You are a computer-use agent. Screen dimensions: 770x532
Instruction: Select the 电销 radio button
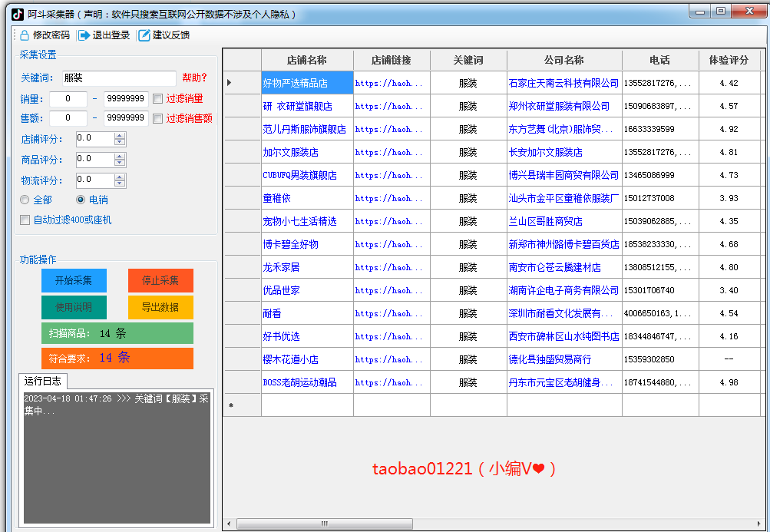pyautogui.click(x=81, y=200)
